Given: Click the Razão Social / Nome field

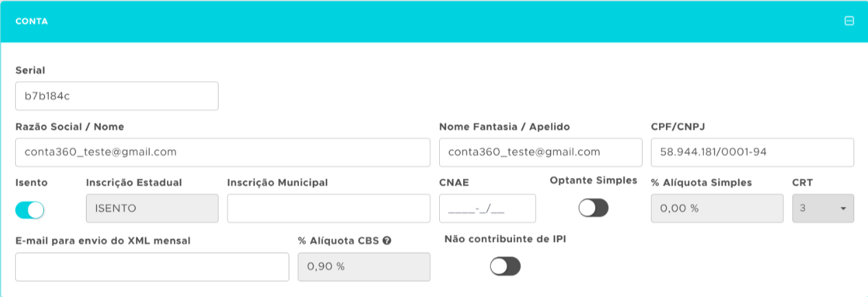Looking at the screenshot, I should coord(223,153).
